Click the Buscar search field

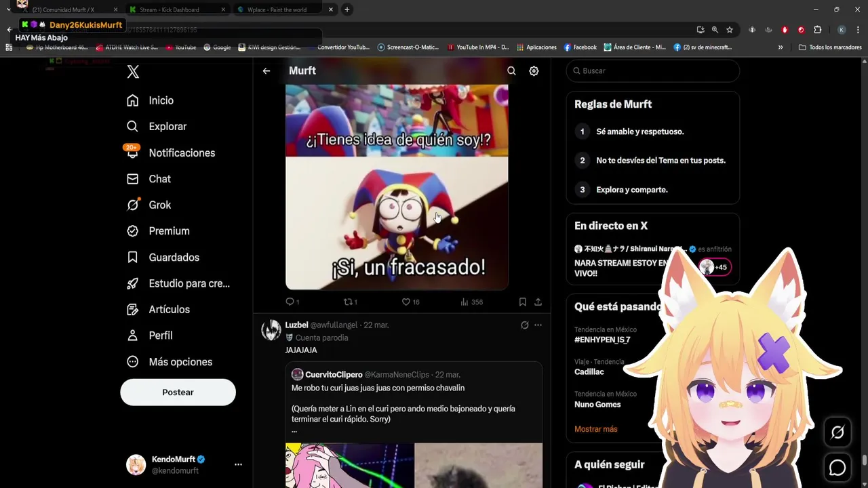pos(652,70)
